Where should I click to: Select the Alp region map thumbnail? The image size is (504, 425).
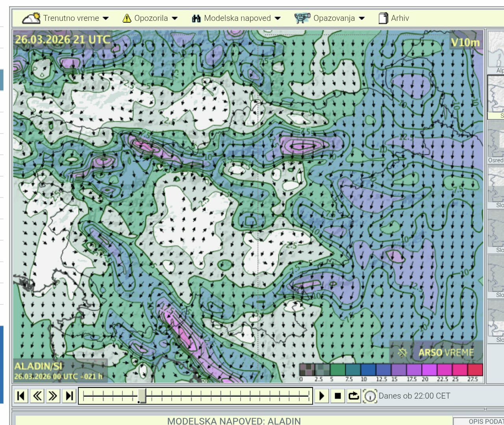tap(496, 50)
